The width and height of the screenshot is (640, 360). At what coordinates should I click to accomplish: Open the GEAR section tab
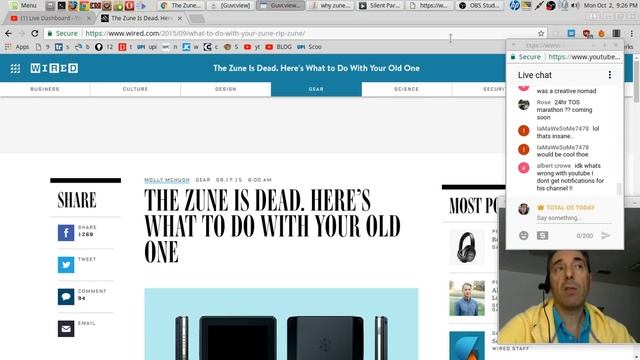point(316,89)
